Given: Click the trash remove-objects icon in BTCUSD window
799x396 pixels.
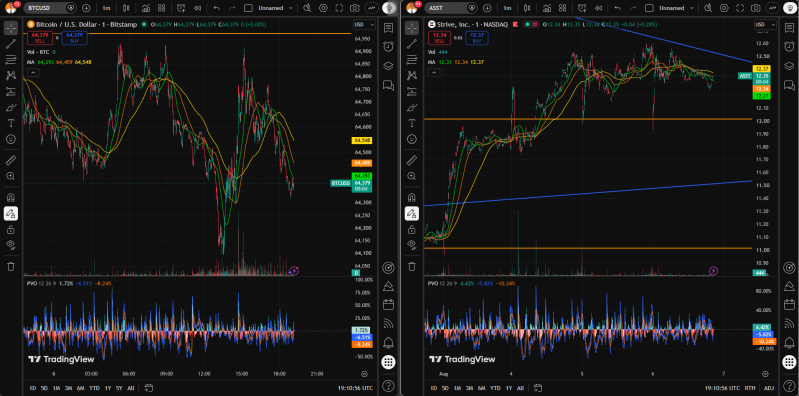Looking at the screenshot, I should pos(11,266).
